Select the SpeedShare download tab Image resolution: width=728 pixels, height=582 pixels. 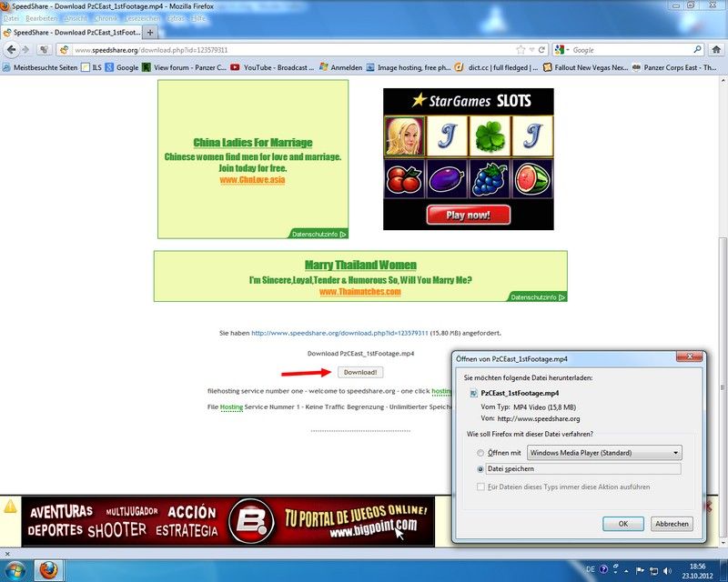point(72,33)
